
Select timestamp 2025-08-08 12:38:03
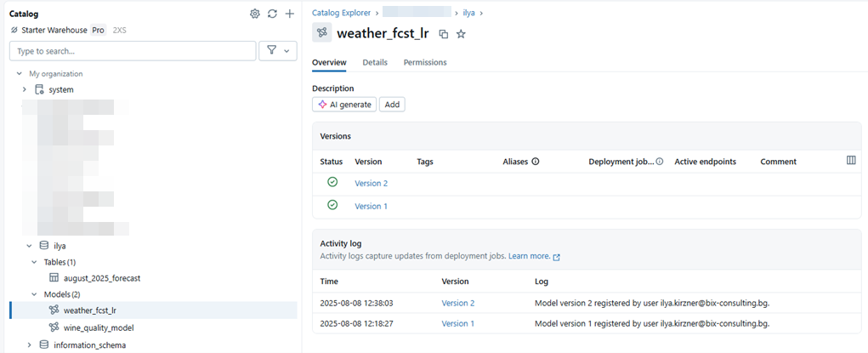click(356, 303)
